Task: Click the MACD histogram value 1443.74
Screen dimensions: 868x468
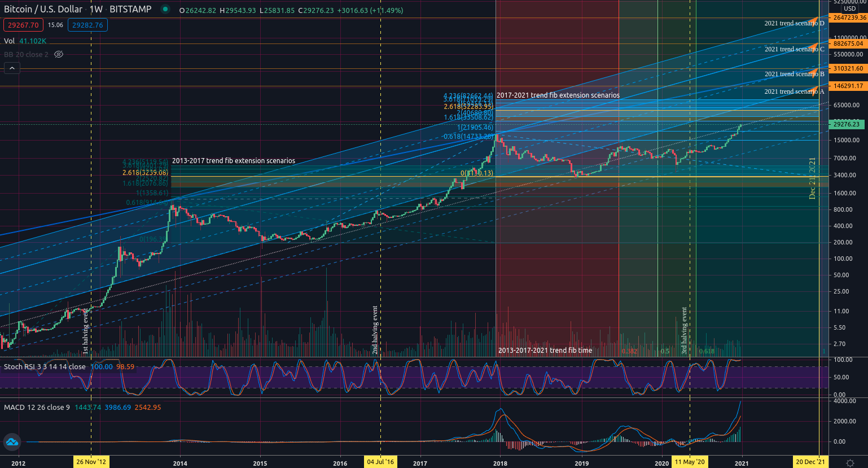Action: pyautogui.click(x=87, y=407)
